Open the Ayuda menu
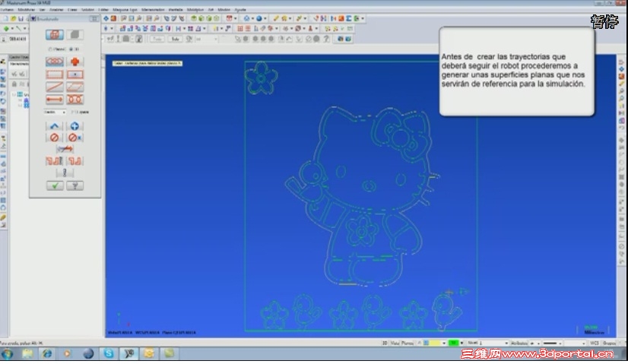The width and height of the screenshot is (628, 364). tap(240, 10)
